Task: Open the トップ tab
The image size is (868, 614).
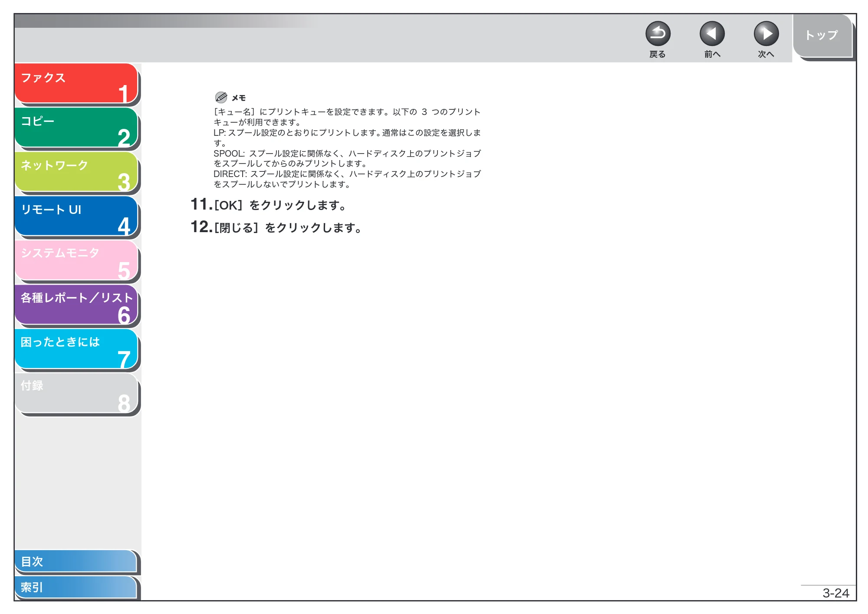Action: [x=822, y=36]
